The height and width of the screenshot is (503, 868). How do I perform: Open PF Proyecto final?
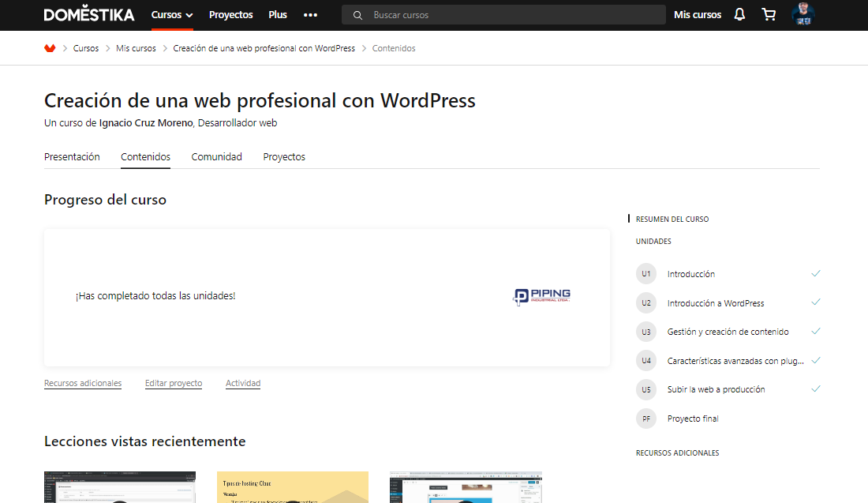tap(693, 419)
